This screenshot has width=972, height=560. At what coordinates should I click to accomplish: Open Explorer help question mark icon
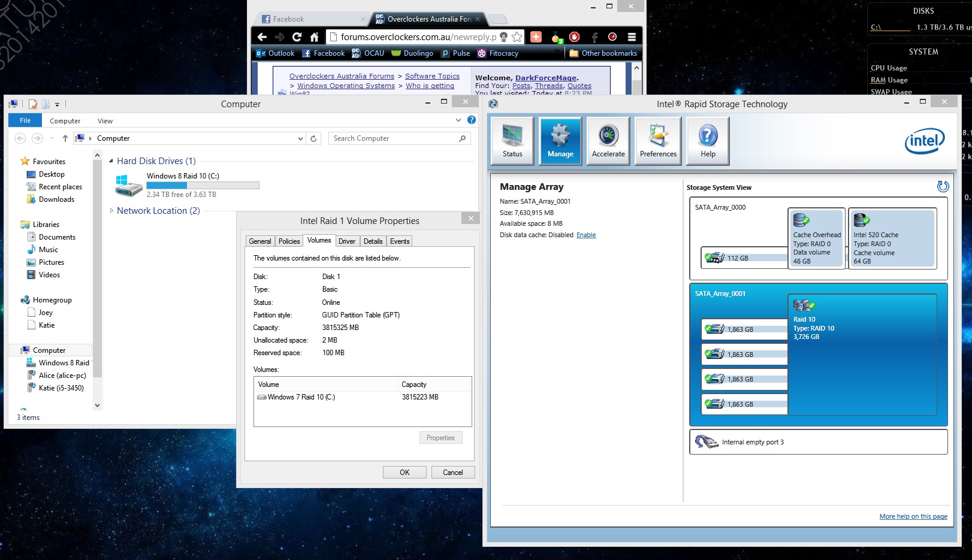coord(472,120)
